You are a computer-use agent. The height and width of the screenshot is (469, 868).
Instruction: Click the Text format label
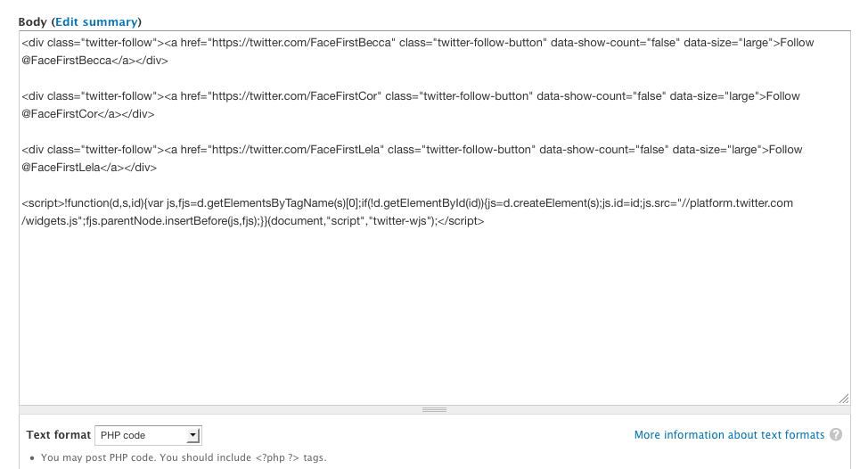point(58,434)
